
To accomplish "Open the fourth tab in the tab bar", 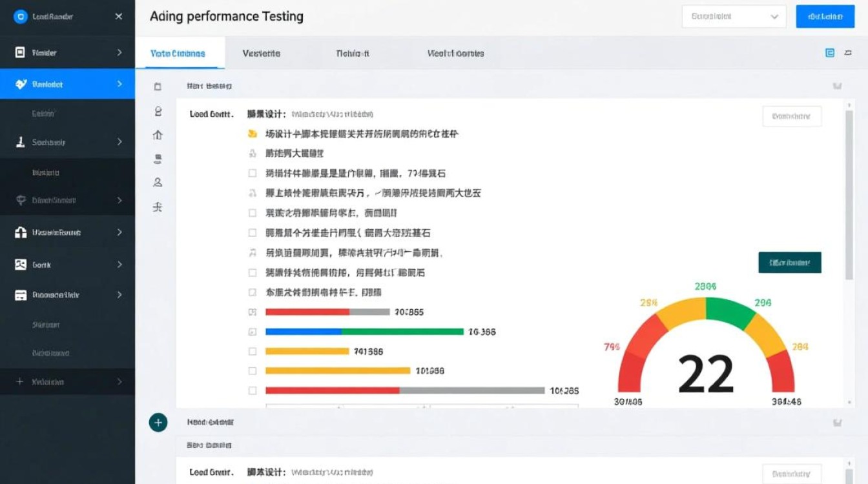I will pyautogui.click(x=455, y=54).
